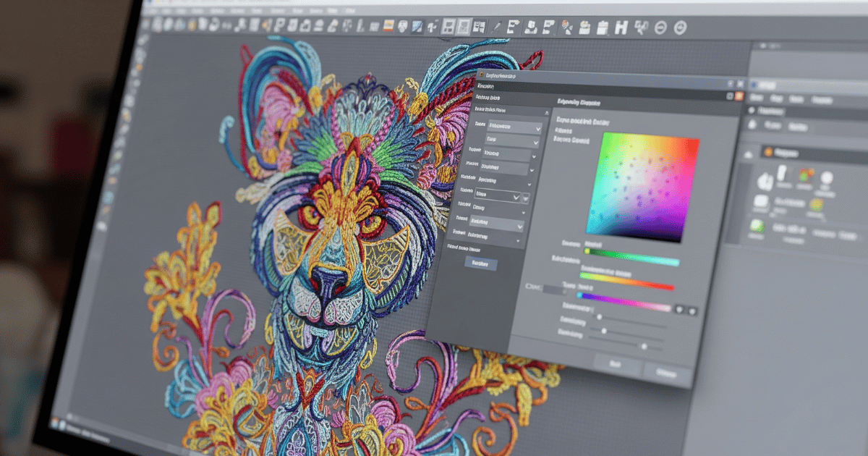This screenshot has height=456, width=868.
Task: Click the white clipboard icon left of the H icon
Action: click(602, 29)
